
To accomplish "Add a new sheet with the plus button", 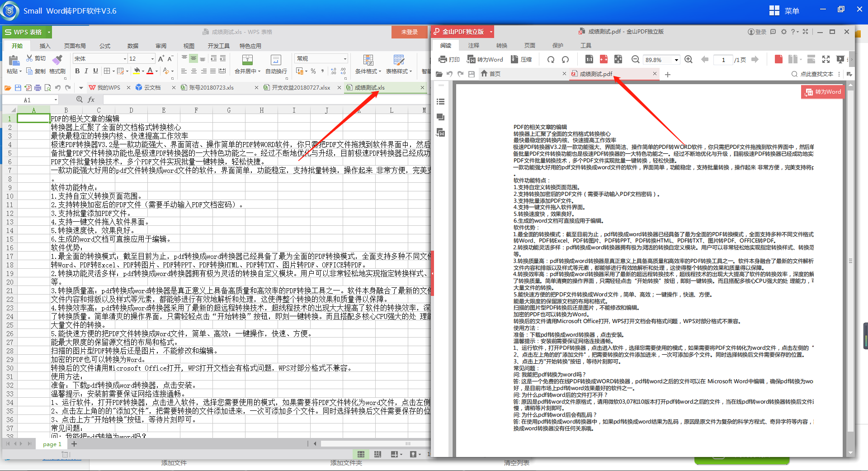I will [74, 444].
